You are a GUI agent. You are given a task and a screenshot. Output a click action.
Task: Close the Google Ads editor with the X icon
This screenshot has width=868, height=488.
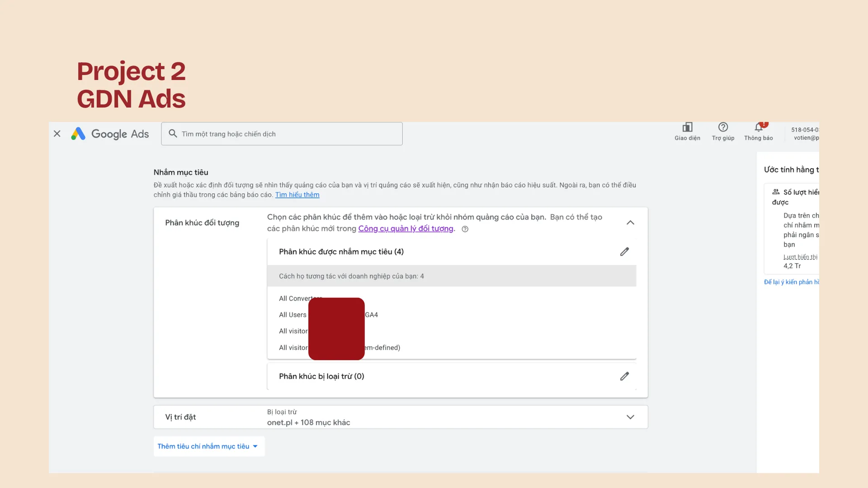57,134
